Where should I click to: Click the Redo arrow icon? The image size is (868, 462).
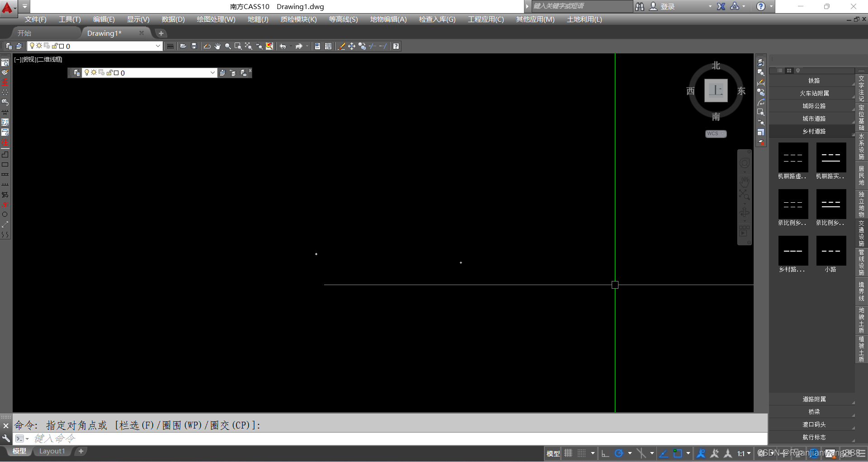point(299,46)
